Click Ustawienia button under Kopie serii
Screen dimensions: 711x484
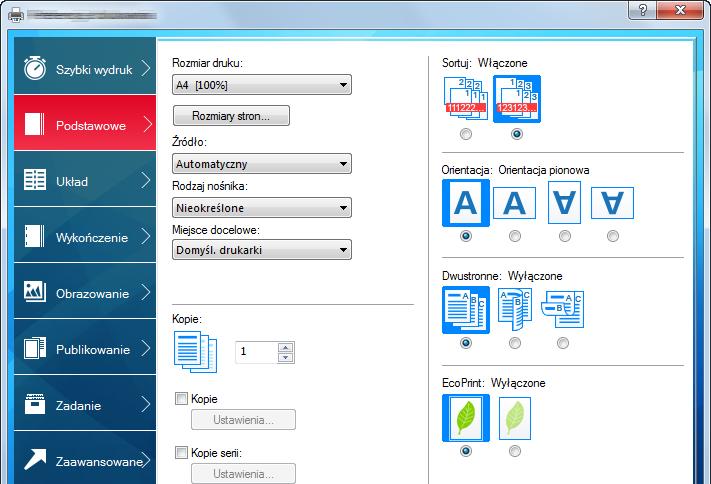(243, 474)
